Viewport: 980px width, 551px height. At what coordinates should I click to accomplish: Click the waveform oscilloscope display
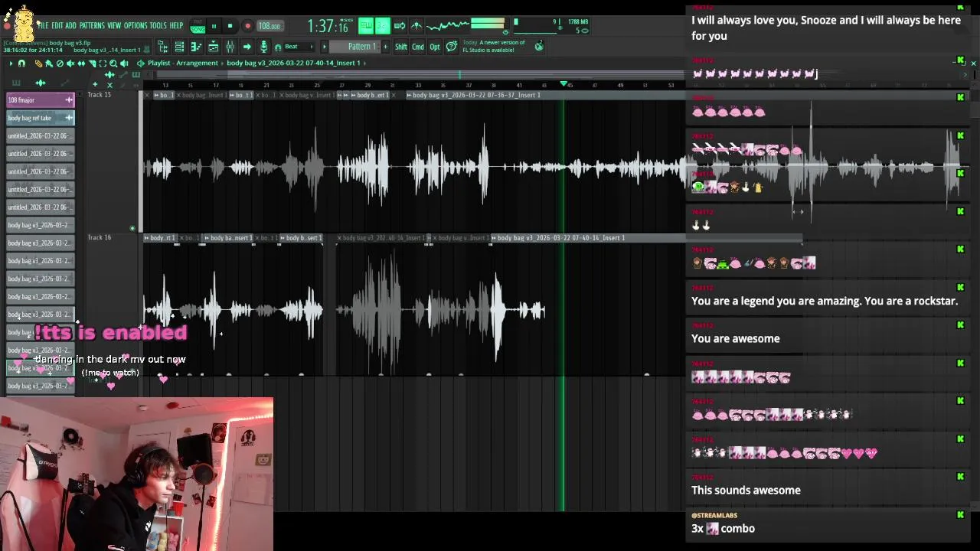click(447, 25)
